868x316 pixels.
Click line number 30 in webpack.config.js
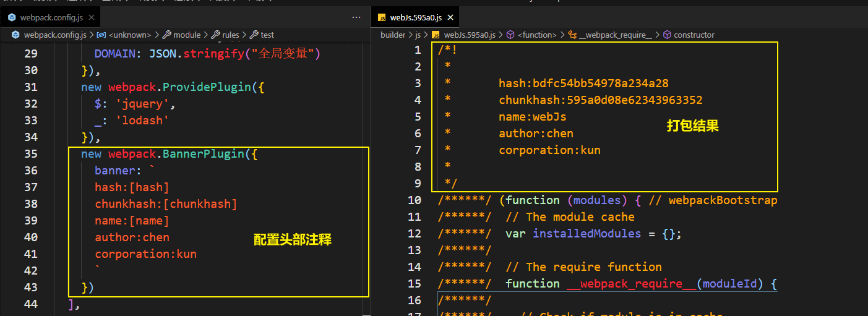coord(30,70)
